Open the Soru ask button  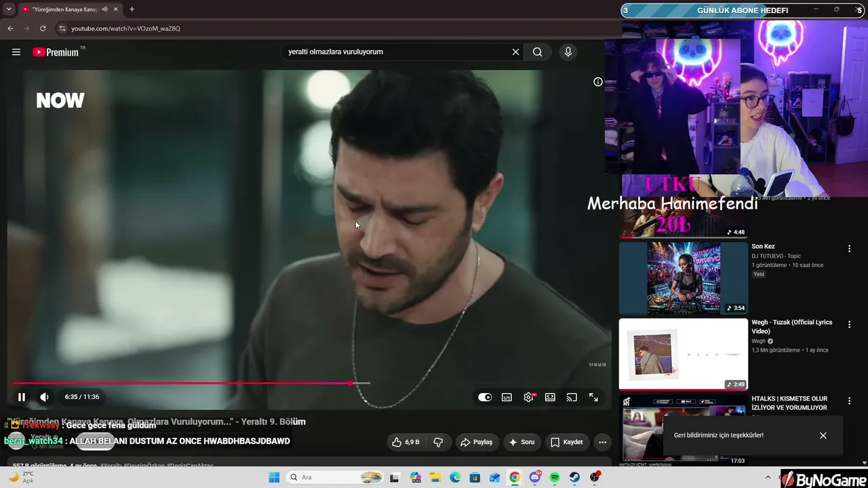[x=522, y=443]
